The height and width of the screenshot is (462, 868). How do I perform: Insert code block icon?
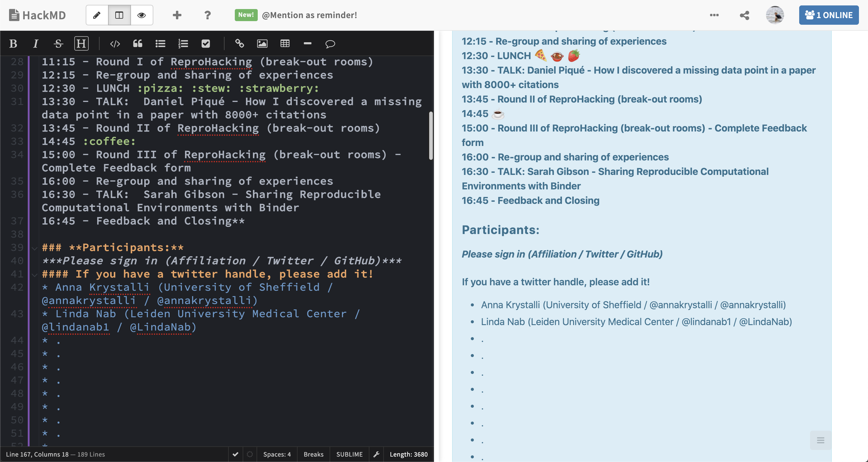pyautogui.click(x=115, y=44)
